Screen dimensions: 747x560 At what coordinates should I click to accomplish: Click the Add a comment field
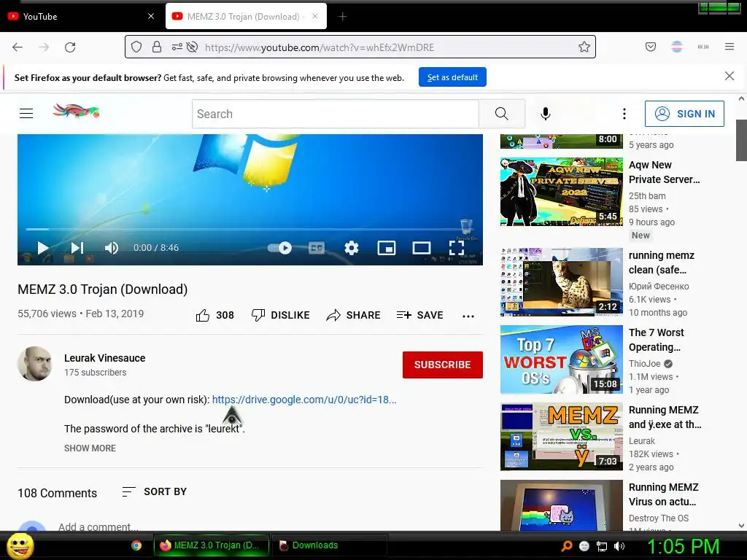coord(98,526)
